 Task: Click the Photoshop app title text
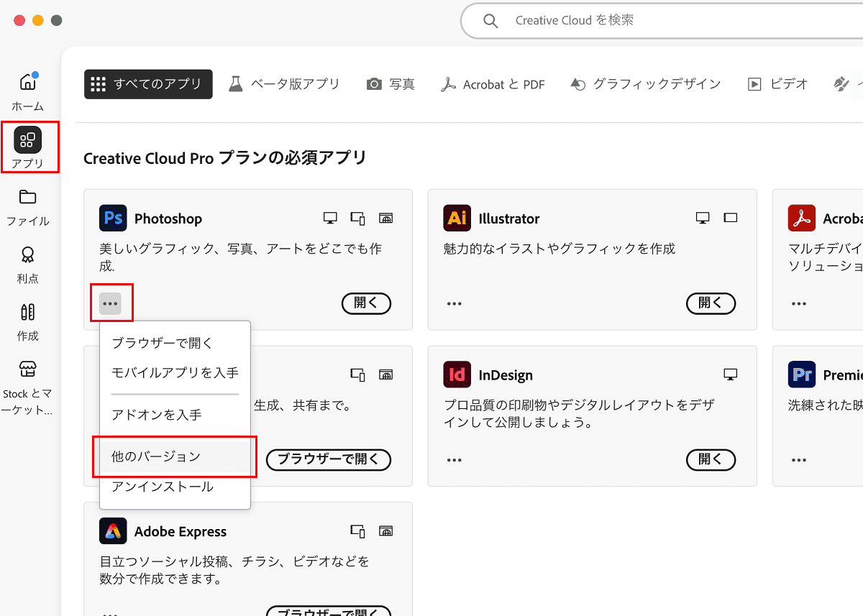pyautogui.click(x=168, y=219)
